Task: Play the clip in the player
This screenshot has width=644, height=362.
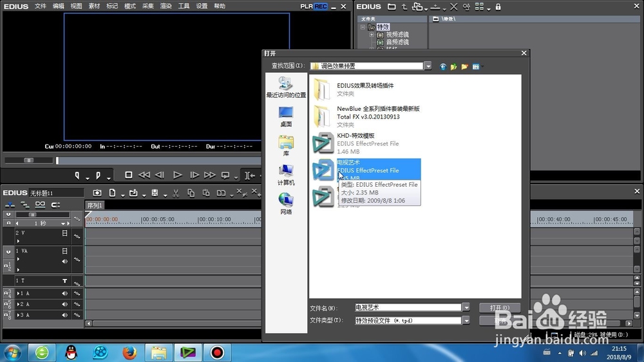Action: [x=178, y=175]
